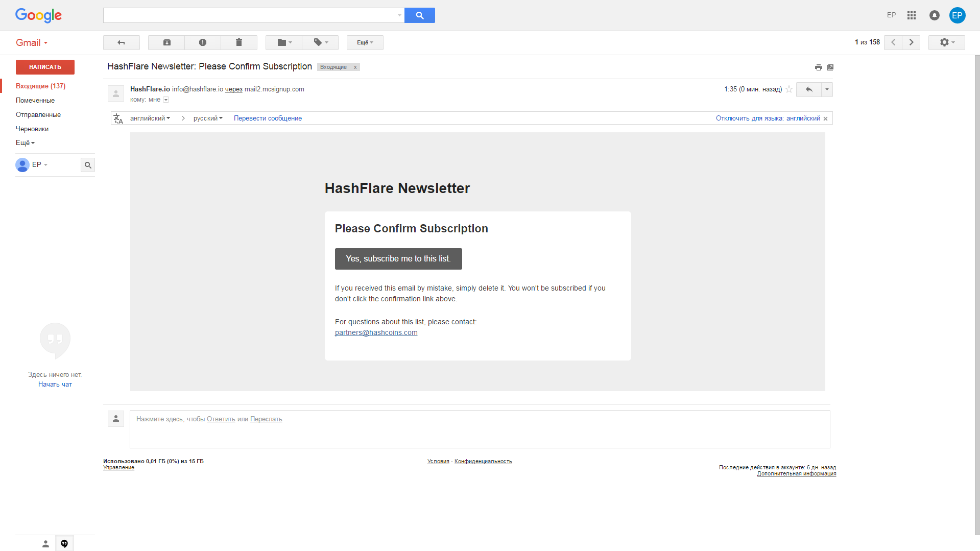Screen dimensions: 980x551
Task: Open Конфиденциальность link
Action: coord(483,461)
